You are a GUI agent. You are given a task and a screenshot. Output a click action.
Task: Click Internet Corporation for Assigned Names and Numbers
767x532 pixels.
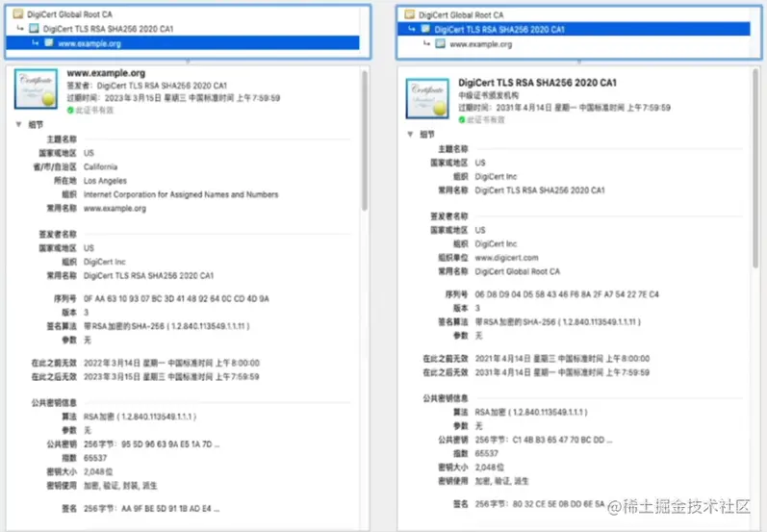tap(181, 194)
